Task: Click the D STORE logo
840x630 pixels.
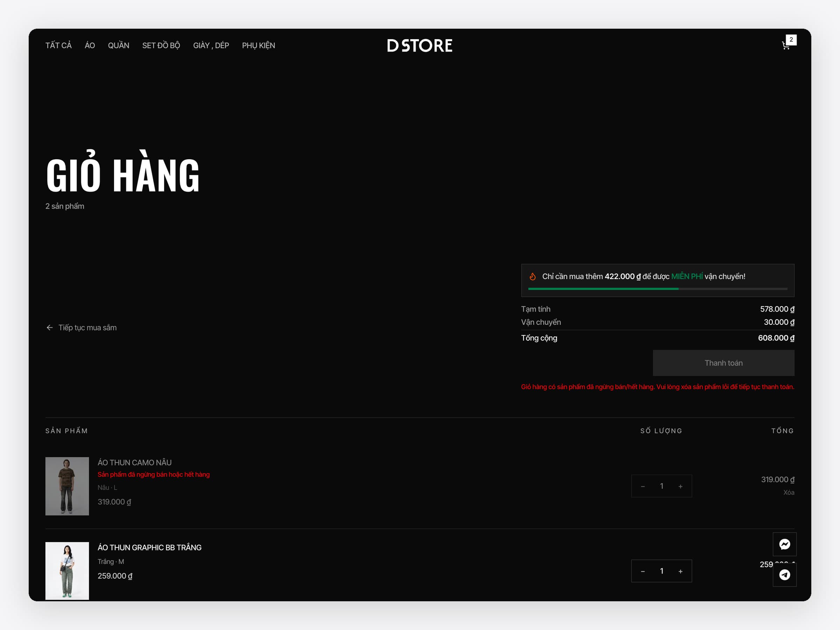Action: point(420,45)
